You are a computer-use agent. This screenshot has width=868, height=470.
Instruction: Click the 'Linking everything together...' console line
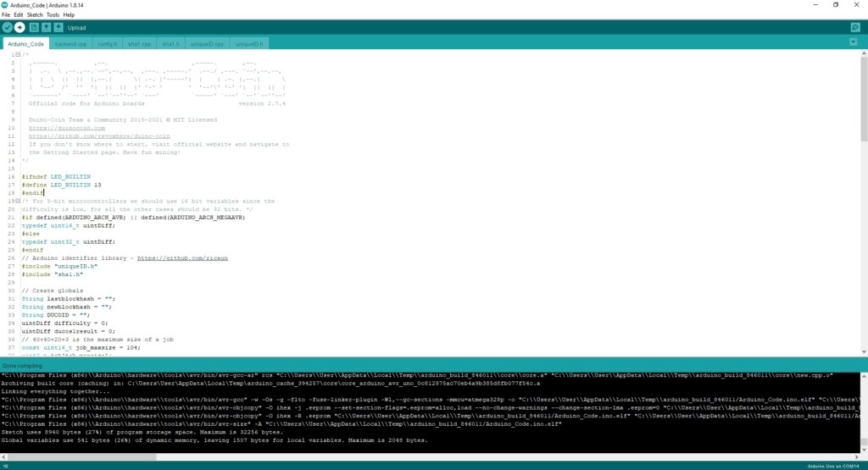(55, 391)
